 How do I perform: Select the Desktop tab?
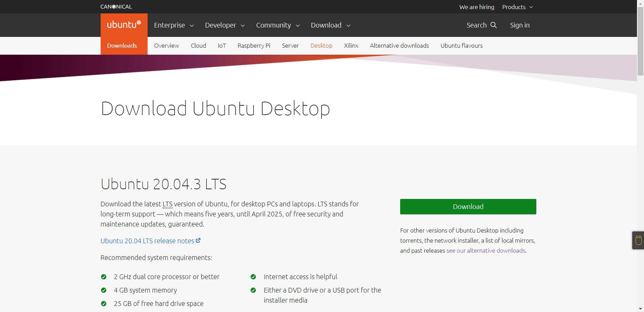point(321,46)
